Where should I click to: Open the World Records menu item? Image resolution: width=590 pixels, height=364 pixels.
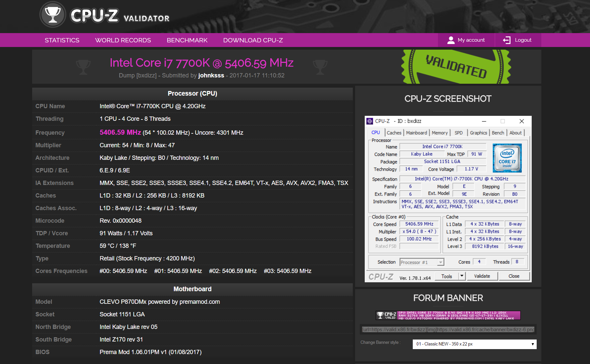click(x=123, y=40)
